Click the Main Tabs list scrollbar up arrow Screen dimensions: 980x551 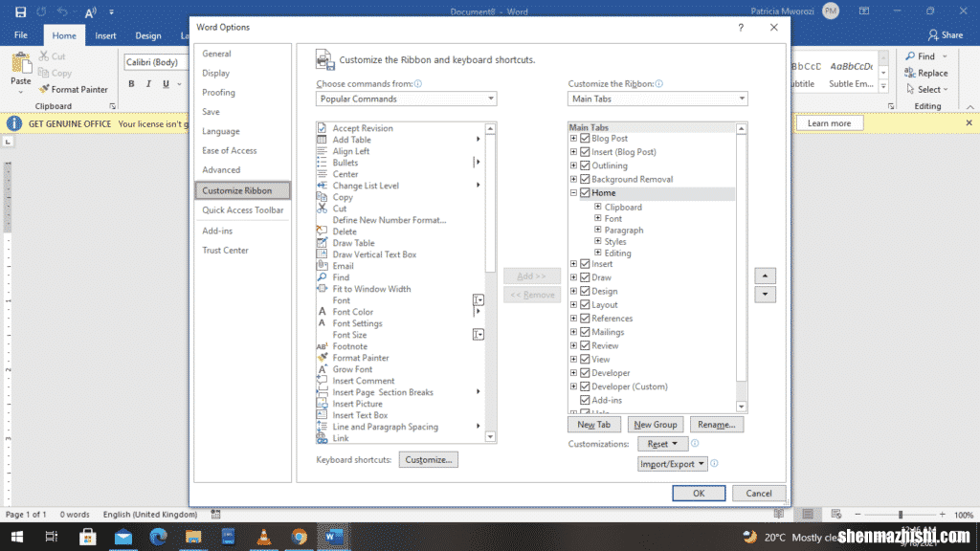742,129
